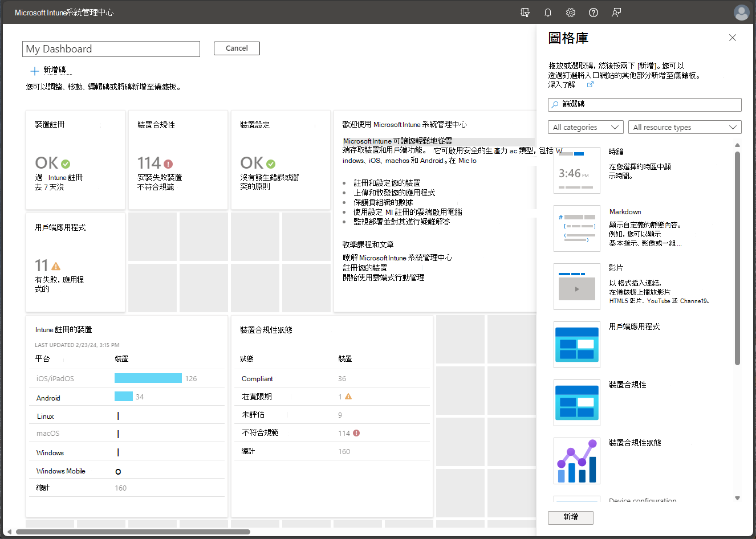Open feedback icon in header
The width and height of the screenshot is (756, 539).
tap(616, 13)
